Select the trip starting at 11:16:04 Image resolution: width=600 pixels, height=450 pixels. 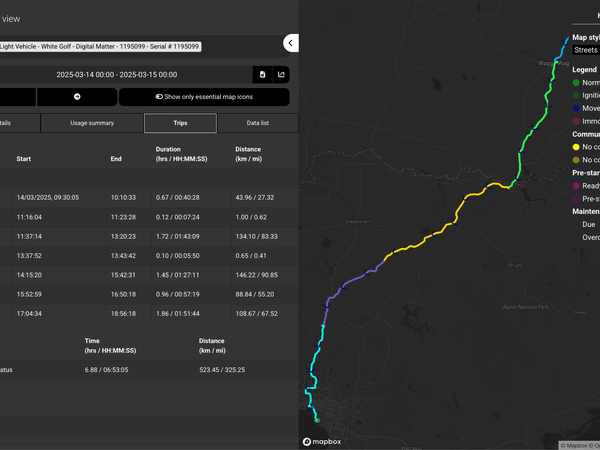point(149,217)
